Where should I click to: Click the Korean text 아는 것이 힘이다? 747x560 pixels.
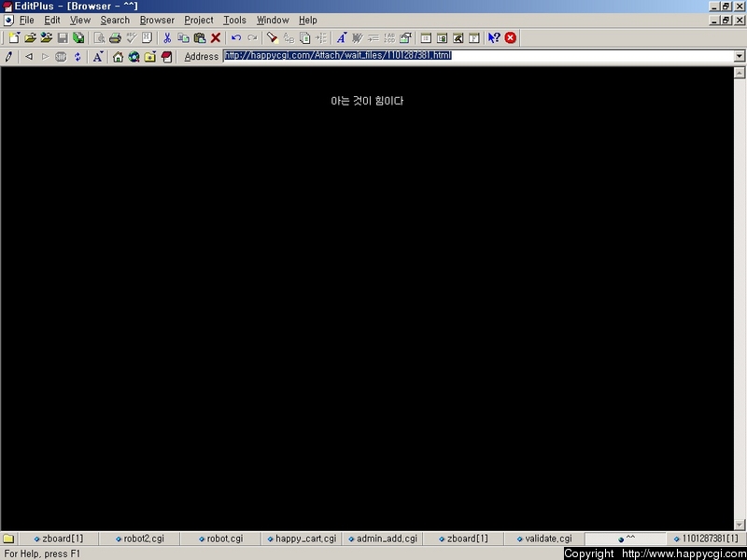[367, 101]
